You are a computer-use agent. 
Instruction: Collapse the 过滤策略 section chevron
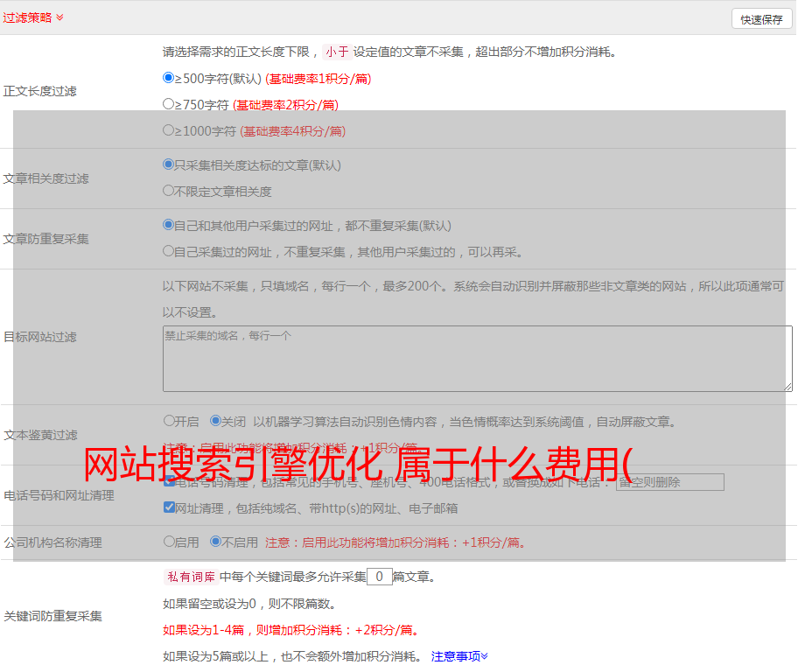tap(59, 17)
